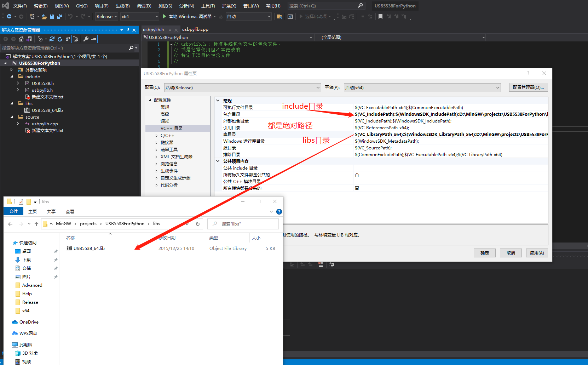Click Collapse All icon in Solution Explorer

[68, 39]
